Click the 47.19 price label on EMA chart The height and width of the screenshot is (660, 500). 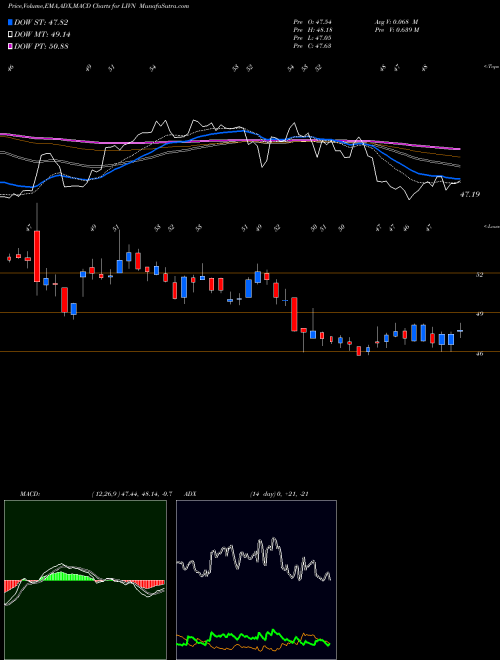pyautogui.click(x=470, y=194)
